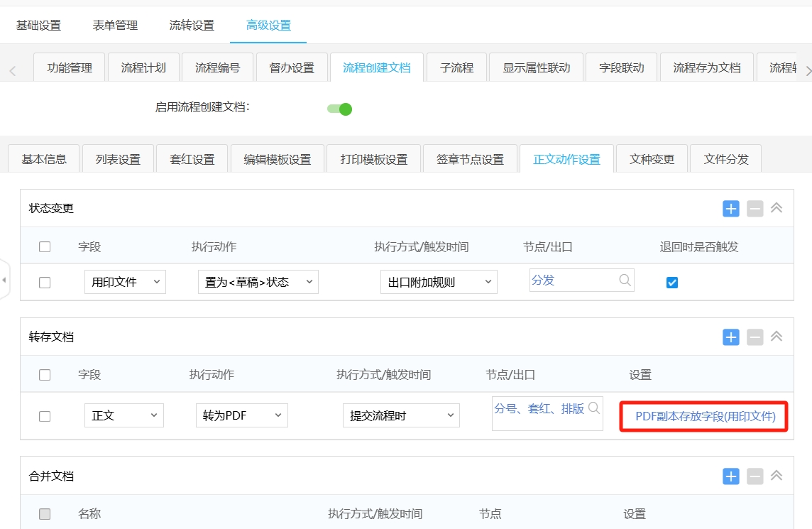Collapse the 转存文档 section with chevron icon

(x=777, y=337)
